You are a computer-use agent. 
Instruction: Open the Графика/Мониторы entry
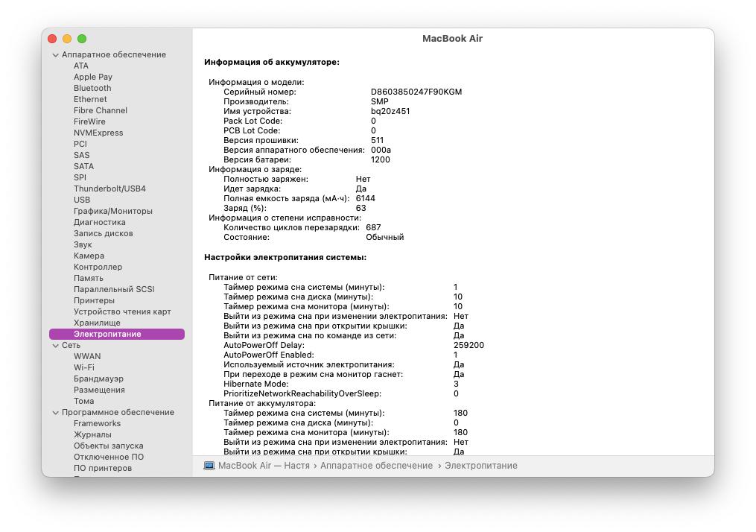112,211
